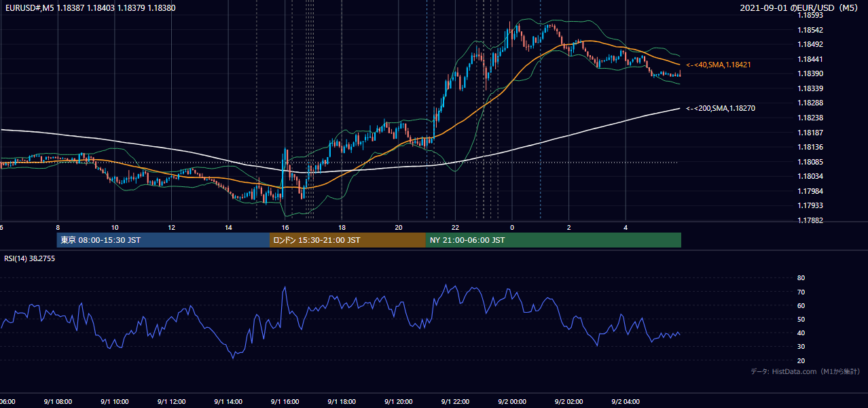
Task: Click the 9/2 04:00 time label
Action: (626, 401)
